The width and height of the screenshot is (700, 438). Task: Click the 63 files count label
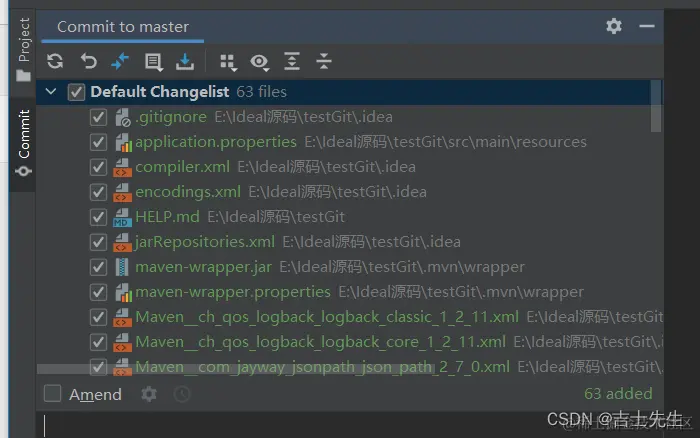tap(262, 92)
